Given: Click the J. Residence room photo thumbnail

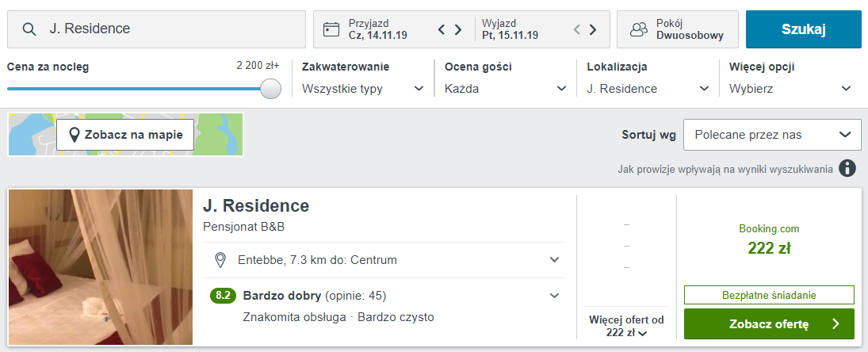Looking at the screenshot, I should click(101, 267).
